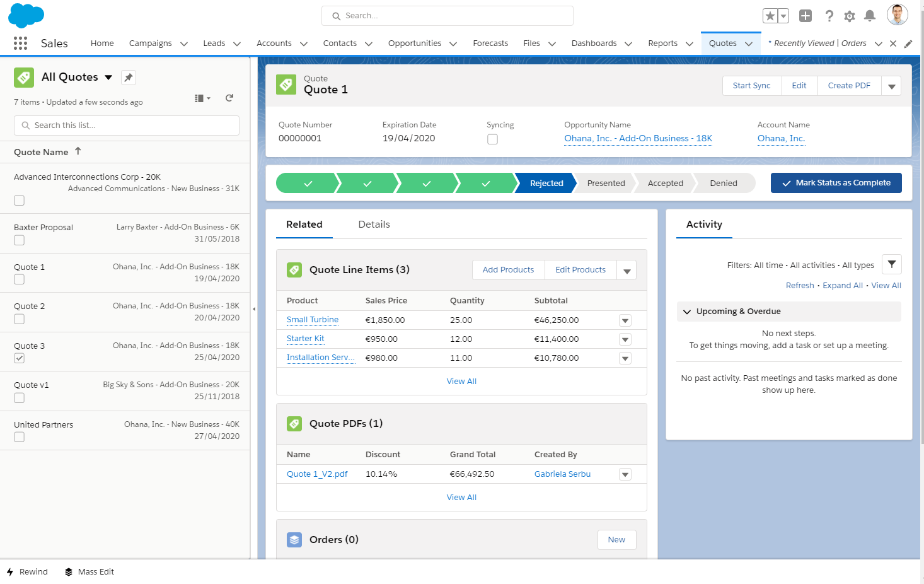Uncheck the Quote 3 row checkbox
The image size is (924, 584).
click(20, 358)
